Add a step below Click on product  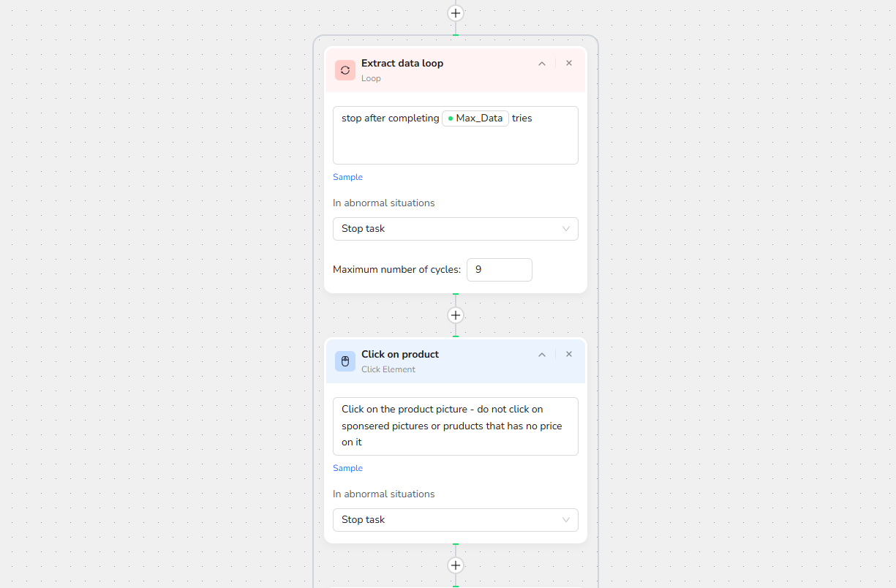[x=456, y=565]
